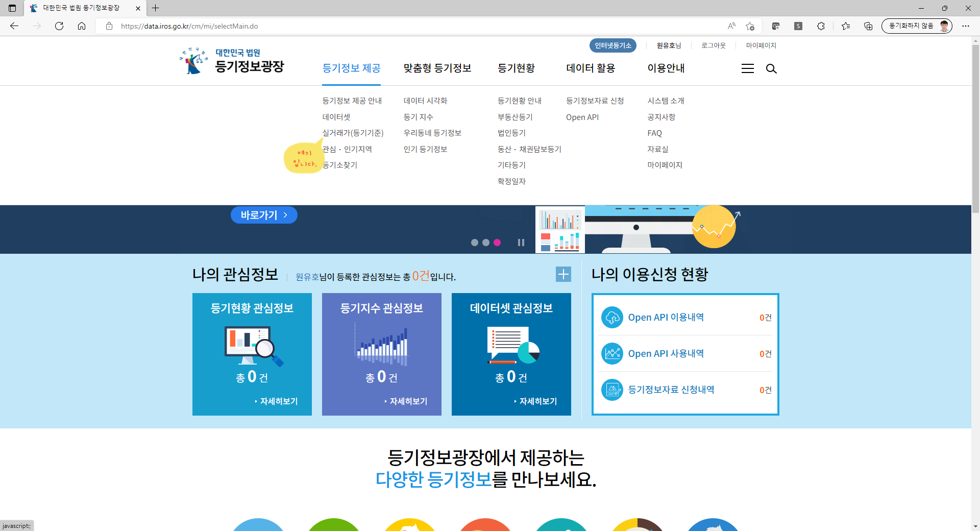Click the 바로가기 banner button
This screenshot has height=531, width=980.
(264, 215)
